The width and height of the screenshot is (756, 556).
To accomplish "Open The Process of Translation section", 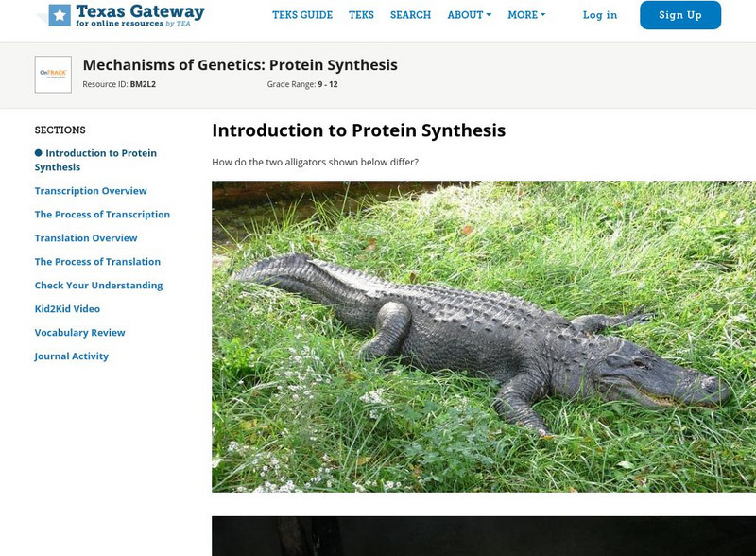I will coord(97,262).
